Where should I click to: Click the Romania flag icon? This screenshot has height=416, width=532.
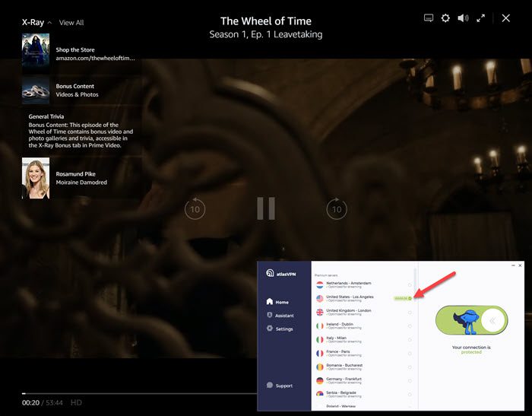click(320, 367)
